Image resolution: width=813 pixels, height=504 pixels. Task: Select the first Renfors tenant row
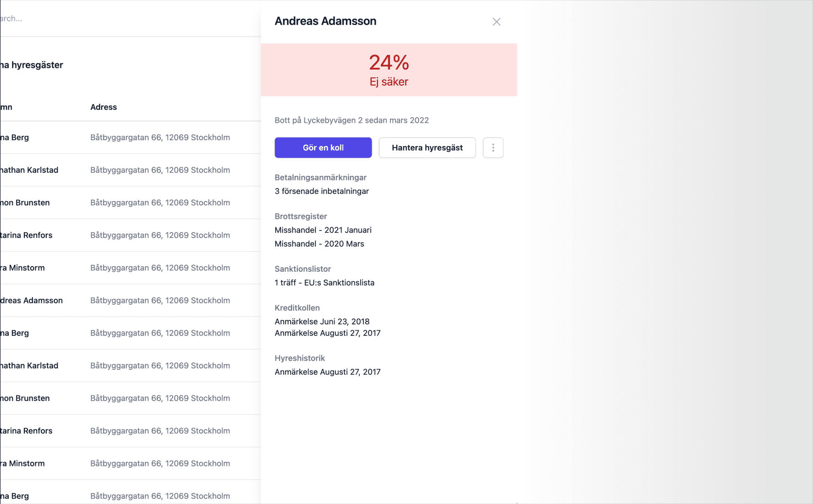click(130, 235)
